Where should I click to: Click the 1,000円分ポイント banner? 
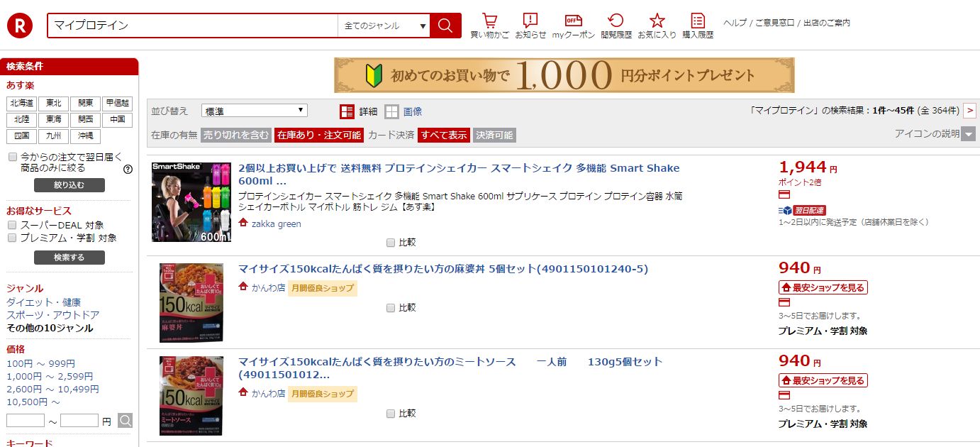564,75
